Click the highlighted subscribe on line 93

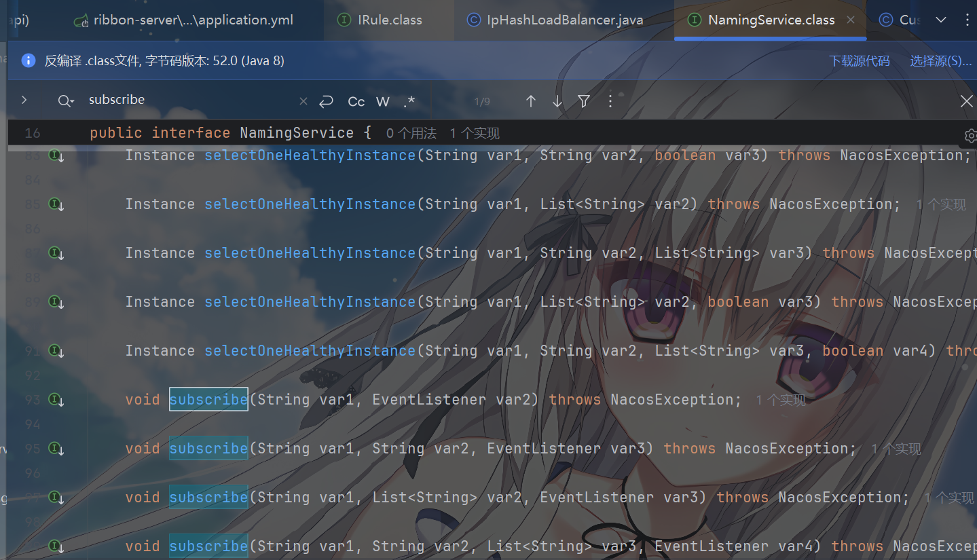208,399
